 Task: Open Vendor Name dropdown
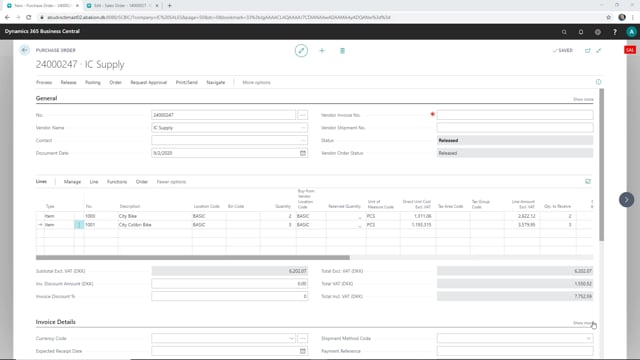[303, 128]
